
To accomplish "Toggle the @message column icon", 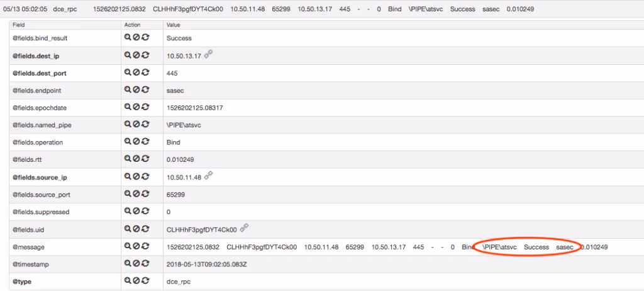I will pos(145,246).
